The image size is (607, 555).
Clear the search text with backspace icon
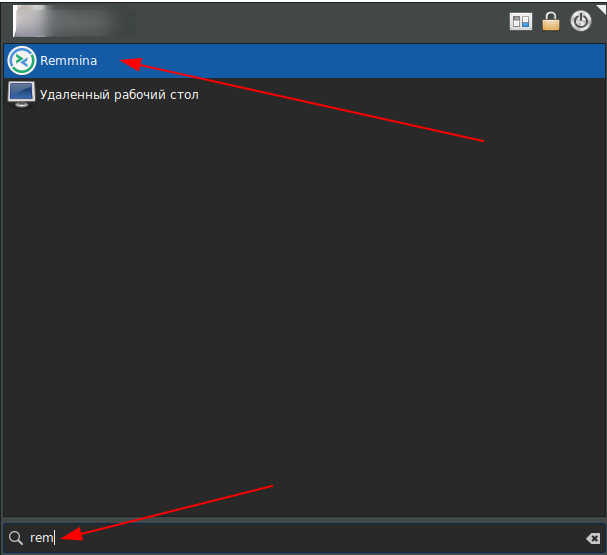[593, 538]
